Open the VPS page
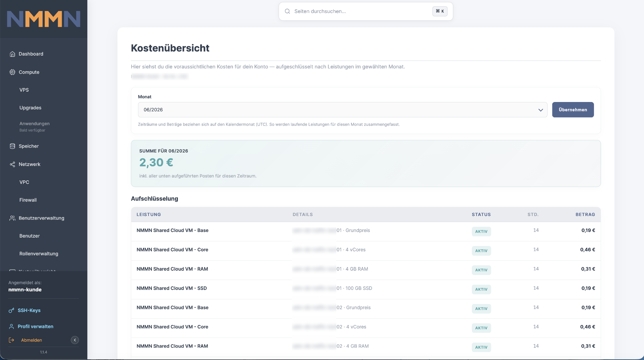The height and width of the screenshot is (360, 644). (x=24, y=90)
